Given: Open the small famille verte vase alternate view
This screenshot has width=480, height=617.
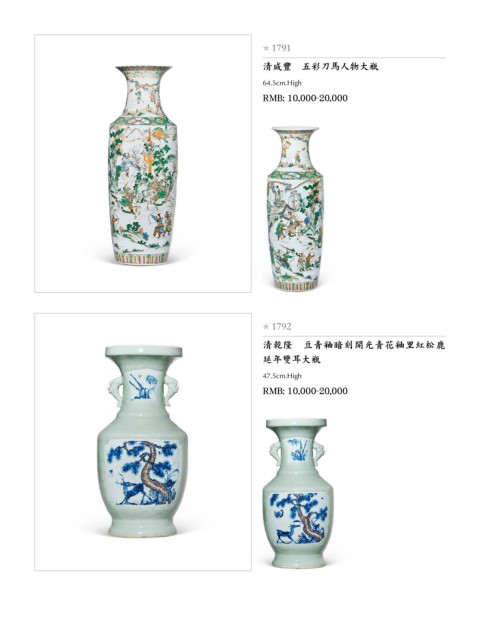Looking at the screenshot, I should (x=295, y=209).
